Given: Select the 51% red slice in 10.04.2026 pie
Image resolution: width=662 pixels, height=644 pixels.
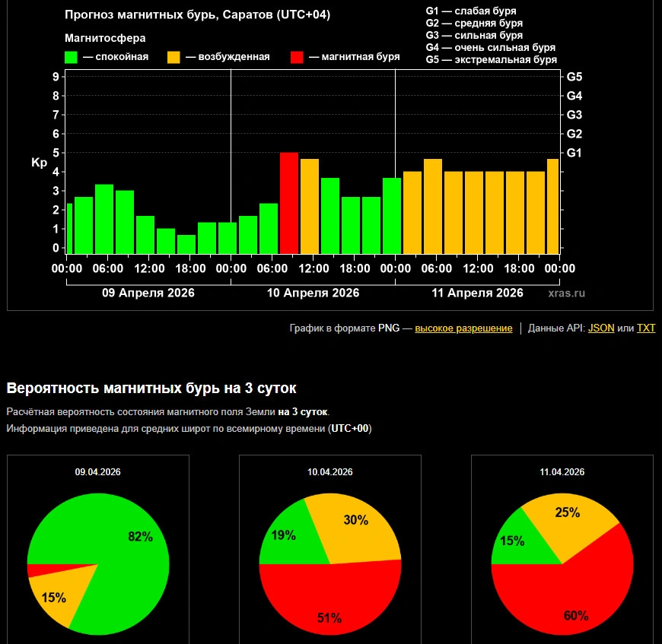Looking at the screenshot, I should [x=329, y=604].
